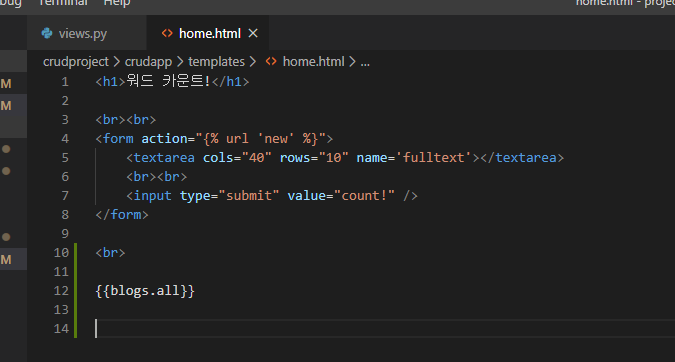Click the {{blogs.all}} template variable

click(145, 291)
